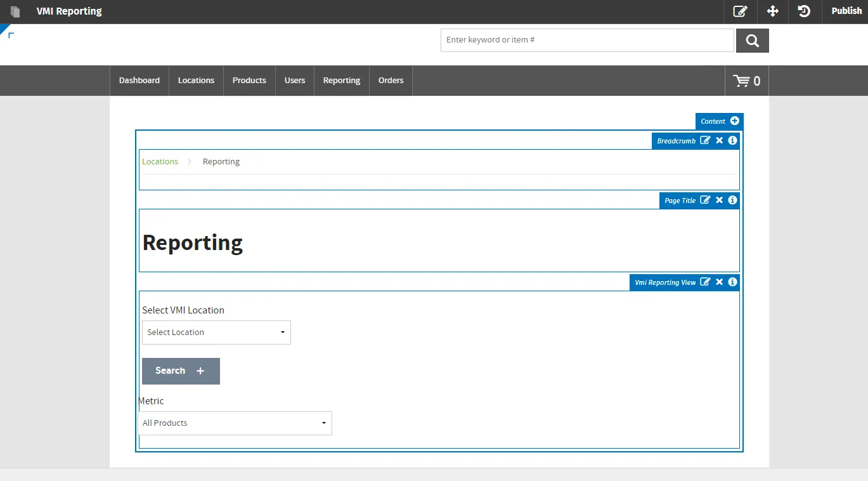Viewport: 868px width, 481px height.
Task: Go to the Dashboard menu item
Action: [139, 81]
